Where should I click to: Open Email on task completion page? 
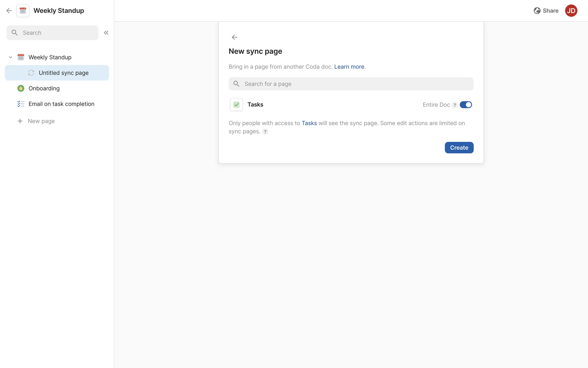click(x=61, y=104)
